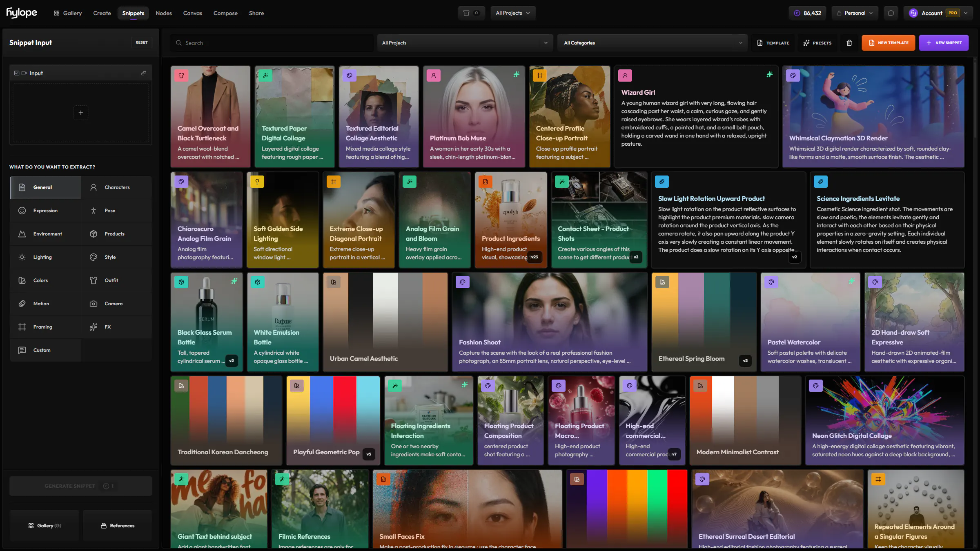The height and width of the screenshot is (551, 980).
Task: Switch to the Canvas tab
Action: [x=193, y=13]
